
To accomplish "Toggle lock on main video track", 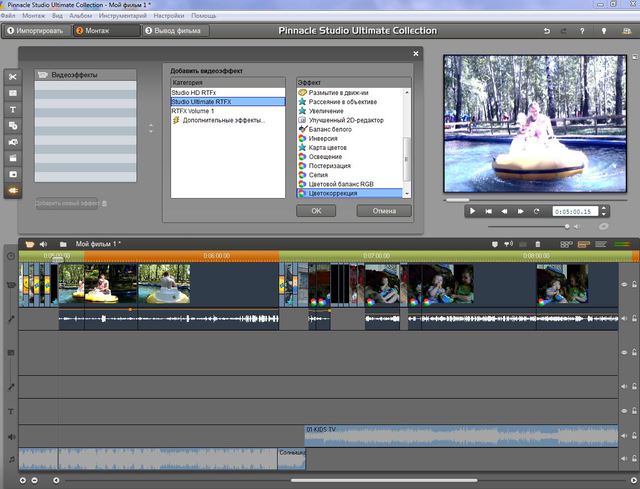I will pyautogui.click(x=634, y=285).
